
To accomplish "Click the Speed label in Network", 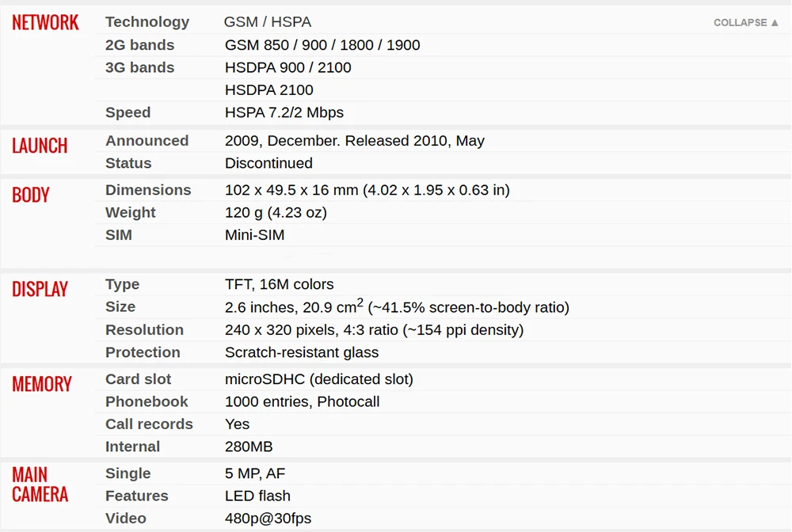I will (x=128, y=112).
